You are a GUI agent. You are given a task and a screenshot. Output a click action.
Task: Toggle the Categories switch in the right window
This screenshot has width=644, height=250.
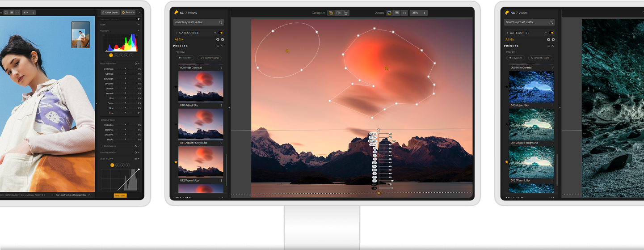551,33
